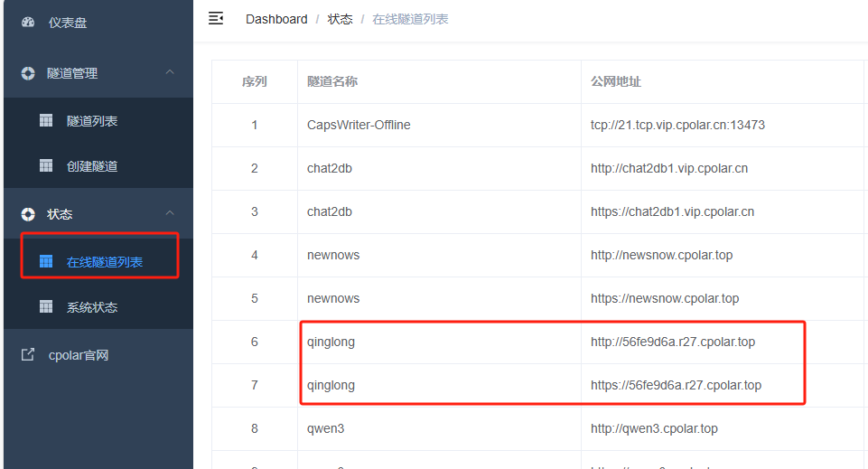This screenshot has width=868, height=469.
Task: Visit cpolar官网 link in the sidebar
Action: pos(78,355)
